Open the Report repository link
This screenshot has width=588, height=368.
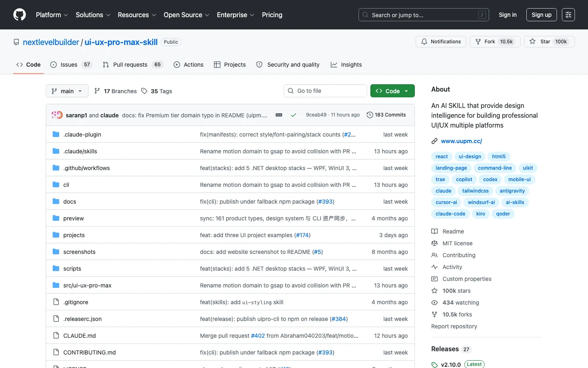click(x=454, y=326)
